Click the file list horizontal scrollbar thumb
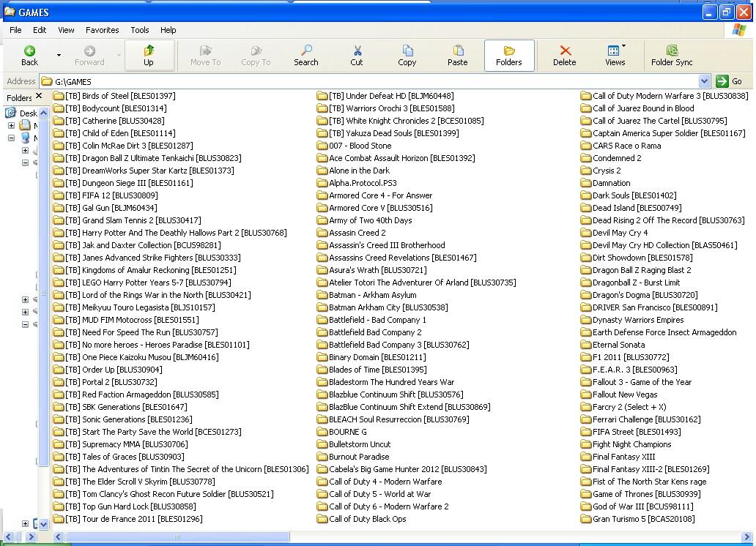 pyautogui.click(x=177, y=536)
